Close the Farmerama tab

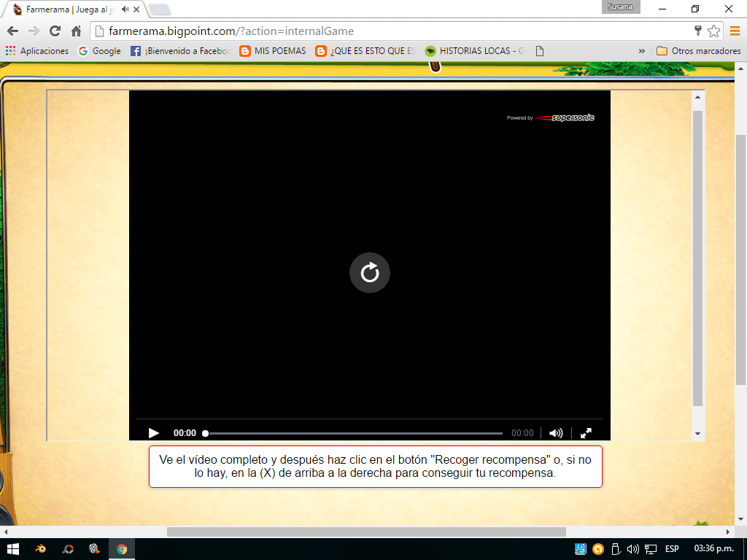(136, 9)
